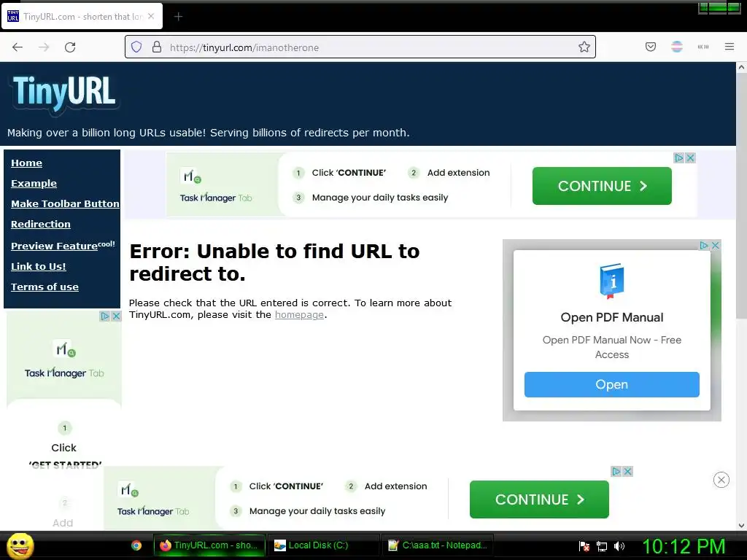Go back with the browser back arrow

tap(18, 47)
